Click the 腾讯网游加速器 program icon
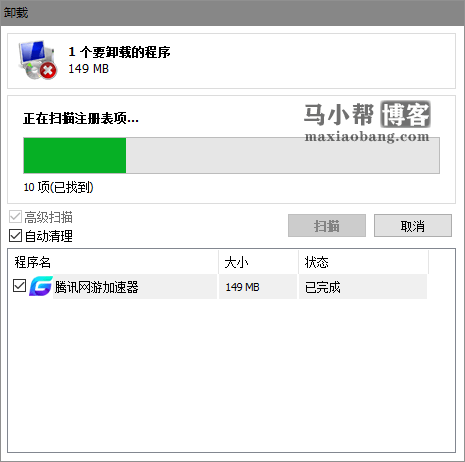The image size is (465, 462). tap(41, 286)
